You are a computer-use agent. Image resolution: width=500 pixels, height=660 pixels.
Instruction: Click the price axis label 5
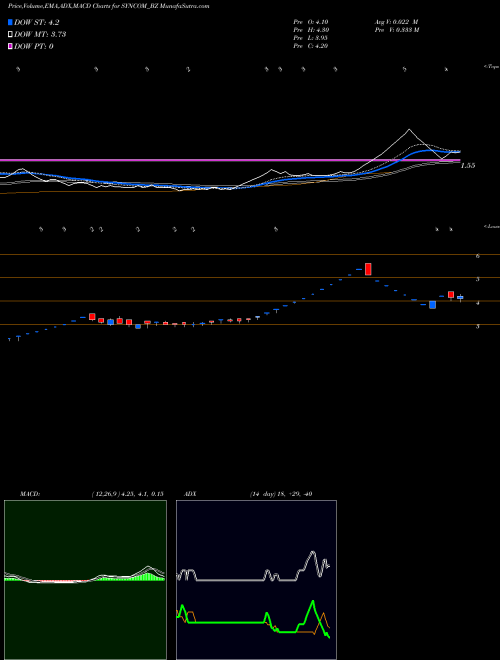[x=478, y=279]
